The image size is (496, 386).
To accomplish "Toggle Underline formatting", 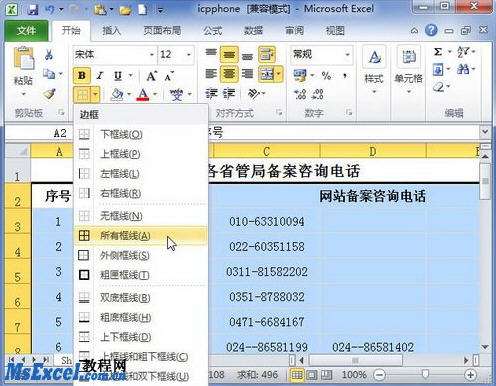I will click(118, 76).
